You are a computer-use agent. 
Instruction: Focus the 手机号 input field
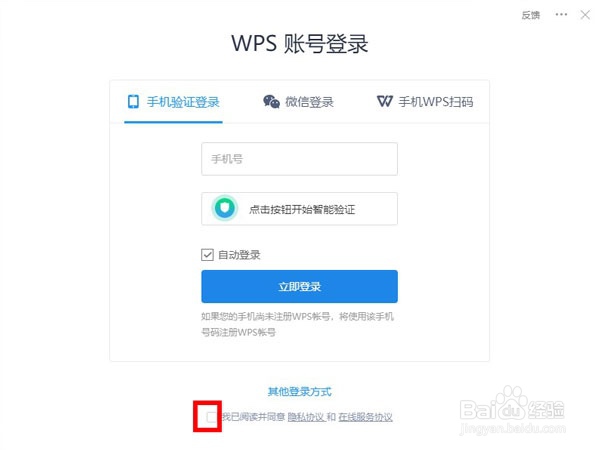coord(299,159)
